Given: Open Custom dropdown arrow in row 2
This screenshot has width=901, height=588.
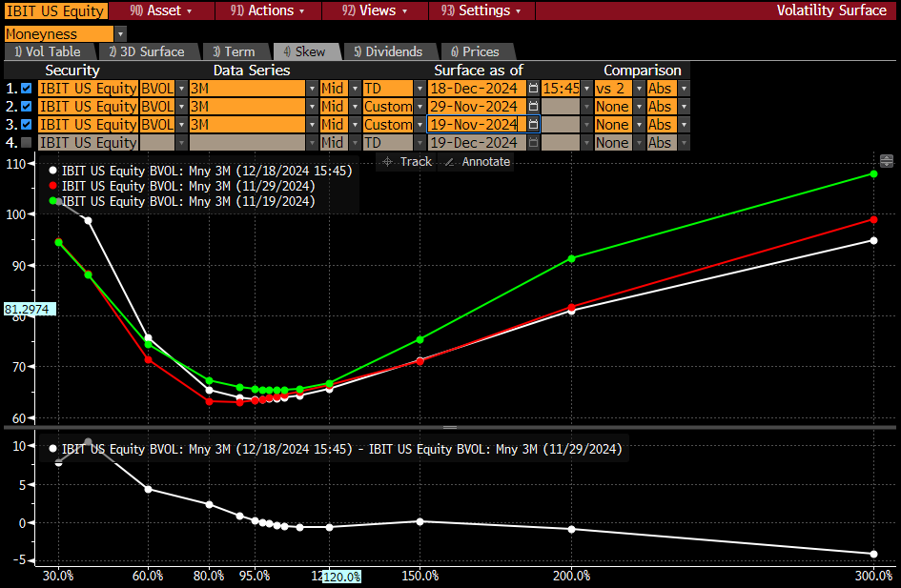Looking at the screenshot, I should [420, 106].
